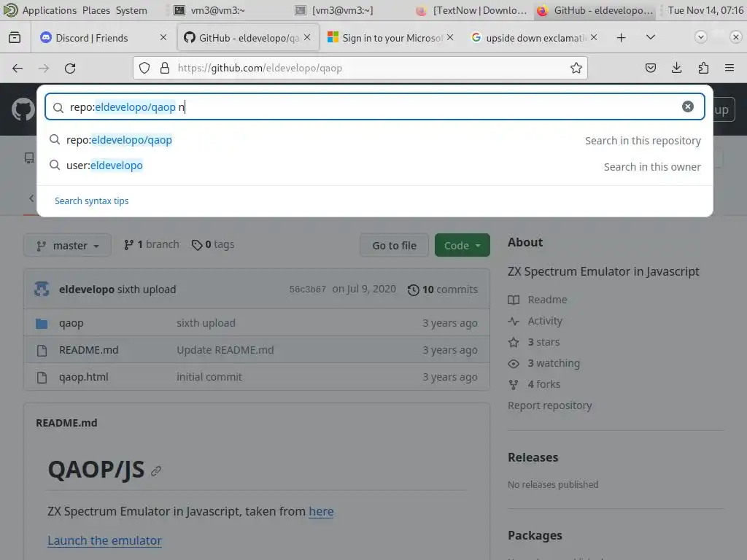
Task: Expand the green Code dropdown
Action: pos(462,245)
